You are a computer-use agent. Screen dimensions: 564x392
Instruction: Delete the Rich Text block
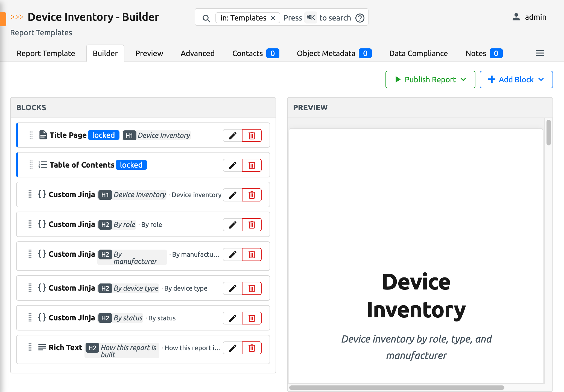click(x=252, y=348)
